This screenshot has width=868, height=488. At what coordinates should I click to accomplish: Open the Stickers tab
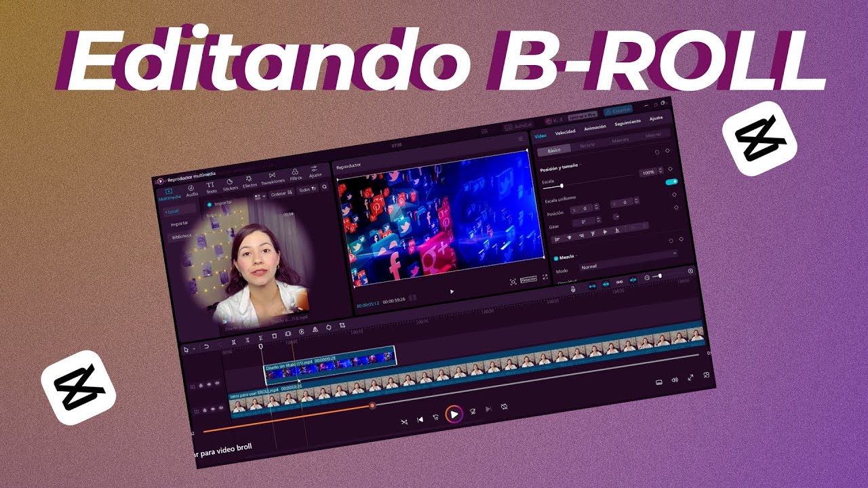pos(230,184)
